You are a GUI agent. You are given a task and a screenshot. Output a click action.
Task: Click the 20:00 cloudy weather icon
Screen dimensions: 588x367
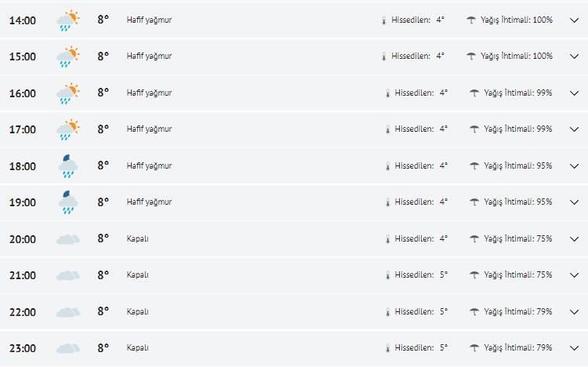[68, 239]
